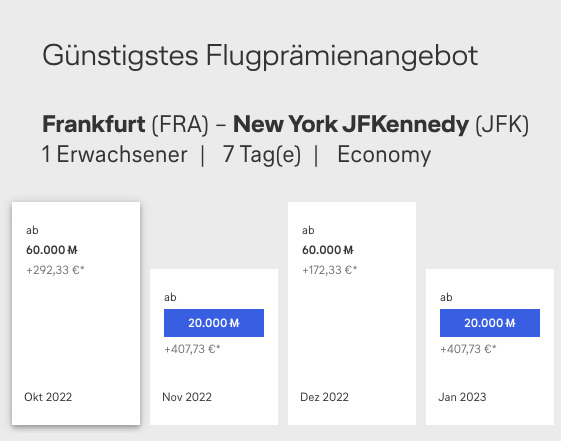Select the Jan 2023 award offer card
Viewport: 561px width, 441px height.
(490, 347)
